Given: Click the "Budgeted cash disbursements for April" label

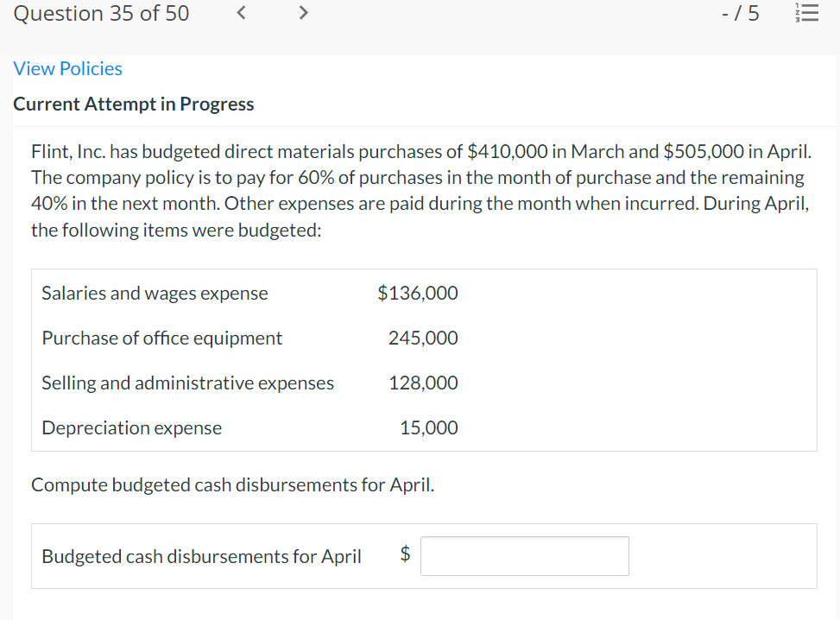Looking at the screenshot, I should pyautogui.click(x=201, y=557).
